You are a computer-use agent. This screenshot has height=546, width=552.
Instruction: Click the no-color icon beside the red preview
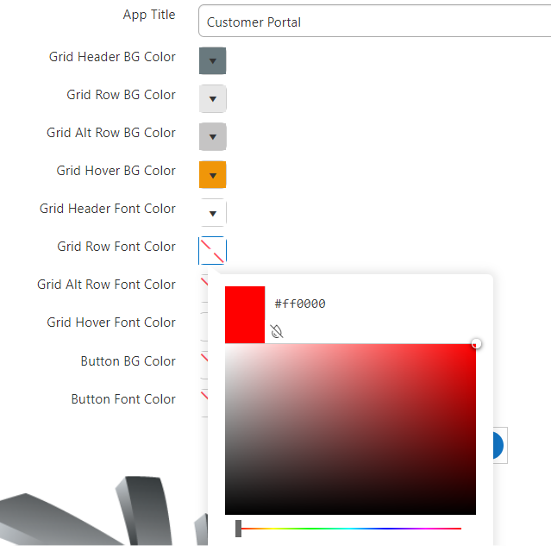pos(276,331)
